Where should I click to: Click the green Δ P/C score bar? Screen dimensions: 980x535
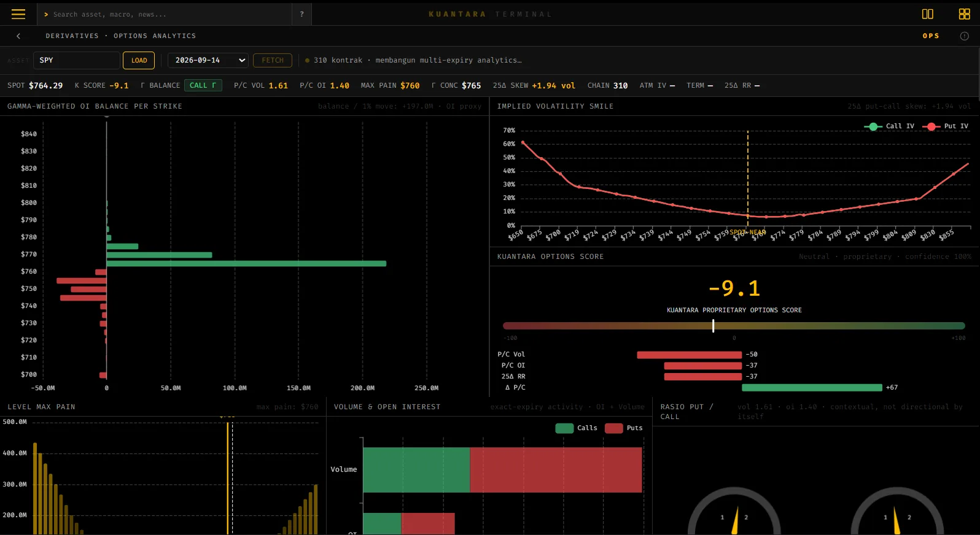[x=812, y=388]
